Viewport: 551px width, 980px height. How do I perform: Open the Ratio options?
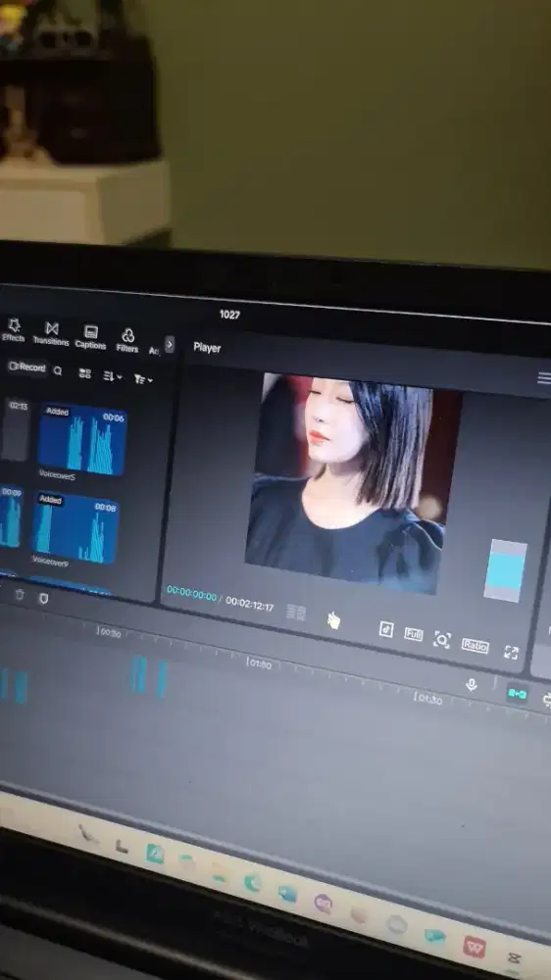(475, 646)
